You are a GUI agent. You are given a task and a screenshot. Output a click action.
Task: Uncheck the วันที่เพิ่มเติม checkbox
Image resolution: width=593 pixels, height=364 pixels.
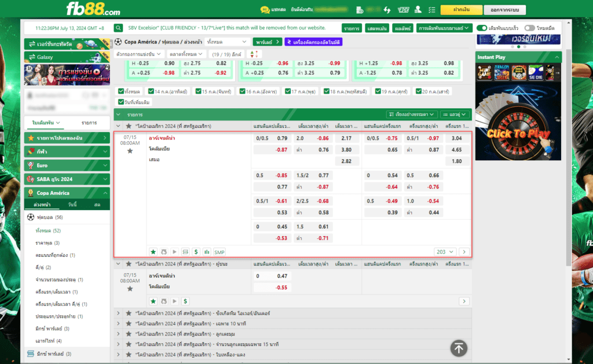point(121,102)
